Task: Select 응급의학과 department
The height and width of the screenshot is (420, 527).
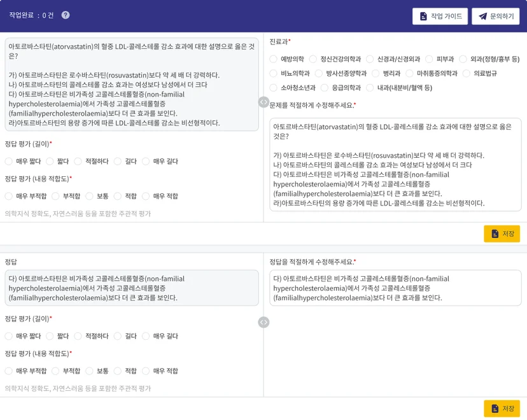Action: (325, 88)
